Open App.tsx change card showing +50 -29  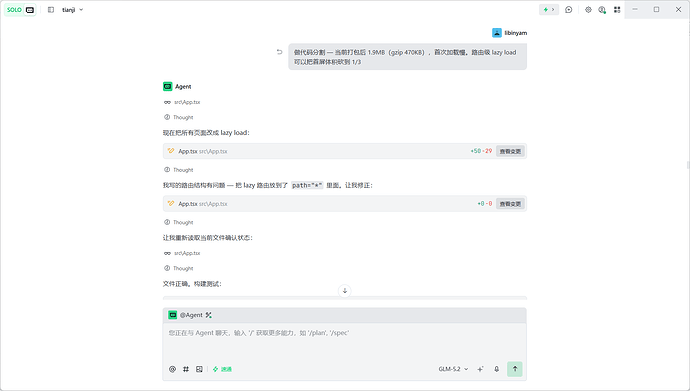pos(345,151)
